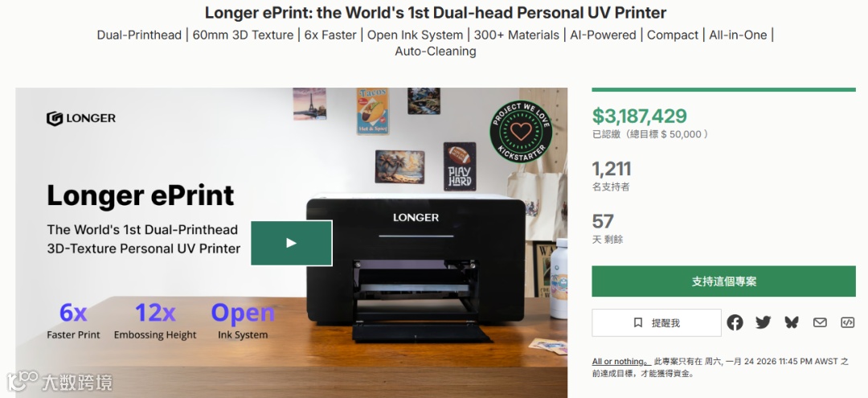The image size is (868, 398).
Task: Click the 57 days remaining counter
Action: pos(603,221)
